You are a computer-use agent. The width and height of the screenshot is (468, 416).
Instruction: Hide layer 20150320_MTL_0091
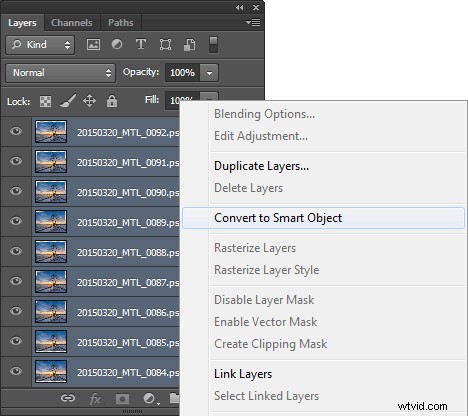tap(16, 161)
